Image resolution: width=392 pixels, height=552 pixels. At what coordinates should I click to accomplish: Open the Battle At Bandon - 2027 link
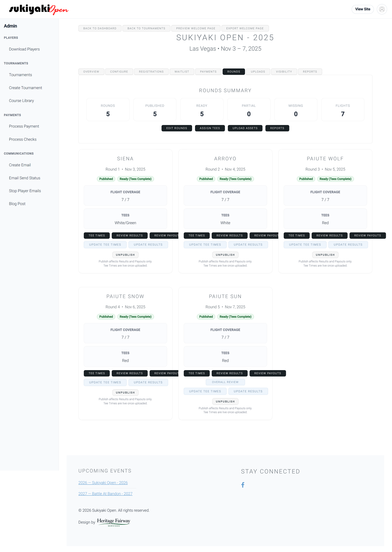pos(105,494)
